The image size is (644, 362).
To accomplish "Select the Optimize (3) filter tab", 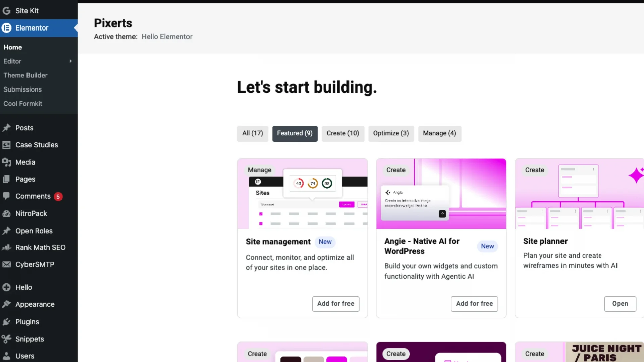I will (x=391, y=133).
